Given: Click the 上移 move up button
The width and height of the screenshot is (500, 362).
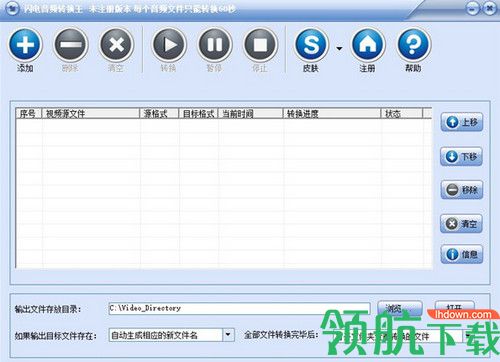Looking at the screenshot, I should [462, 122].
